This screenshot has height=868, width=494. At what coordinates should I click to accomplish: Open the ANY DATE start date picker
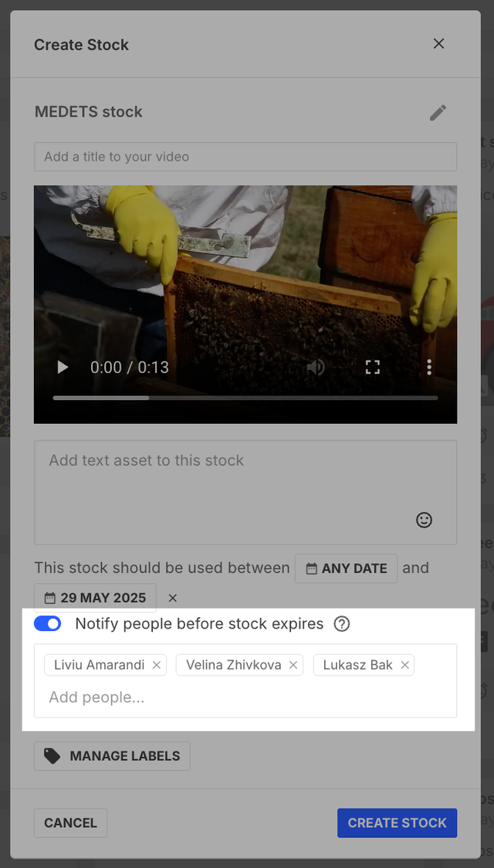347,568
